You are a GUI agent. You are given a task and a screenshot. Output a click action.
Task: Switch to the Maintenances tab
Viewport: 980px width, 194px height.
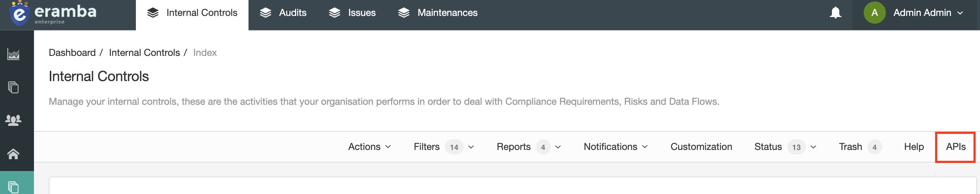pyautogui.click(x=438, y=13)
